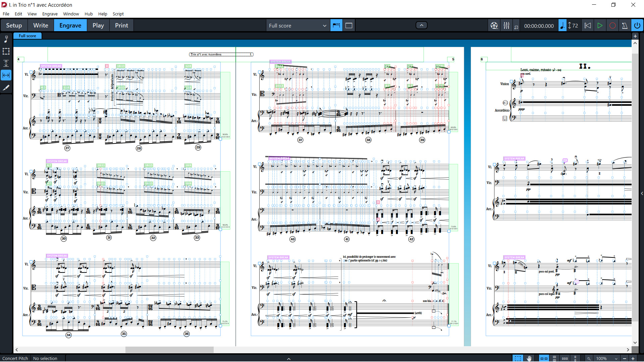The width and height of the screenshot is (644, 362).
Task: Open the Hub menu
Action: pyautogui.click(x=89, y=14)
